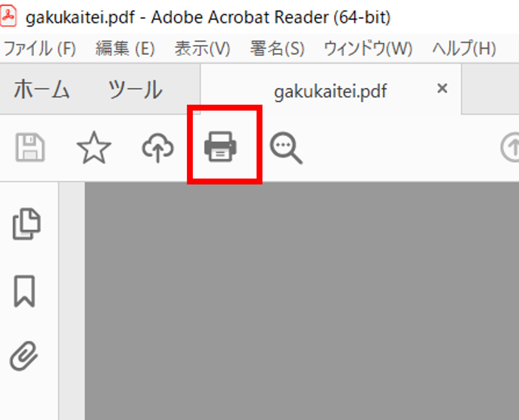The width and height of the screenshot is (519, 420).
Task: Open the Find text magnifier icon
Action: pos(285,148)
